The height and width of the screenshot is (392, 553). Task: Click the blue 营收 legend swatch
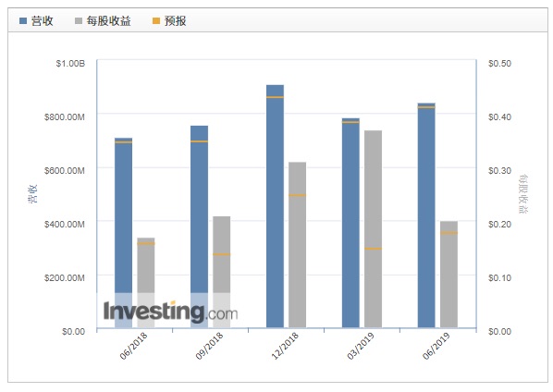pyautogui.click(x=23, y=21)
